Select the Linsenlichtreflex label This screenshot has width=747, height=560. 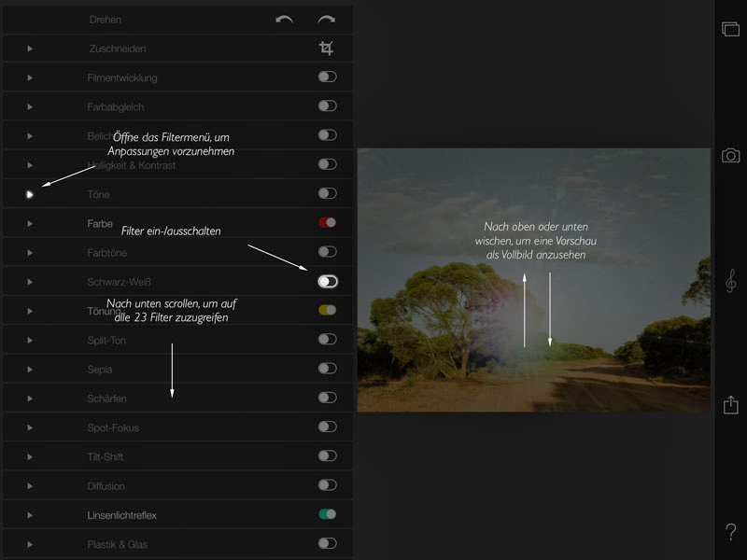click(x=121, y=515)
